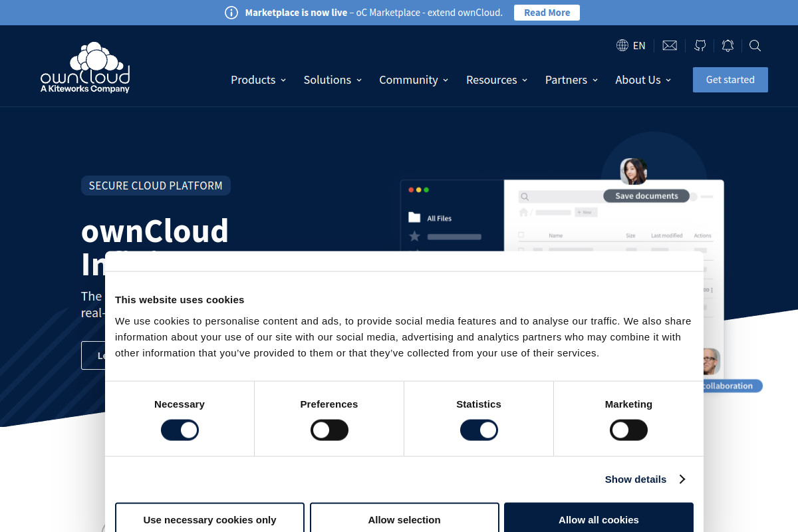Click the Actions column header
The width and height of the screenshot is (798, 532).
tap(702, 235)
